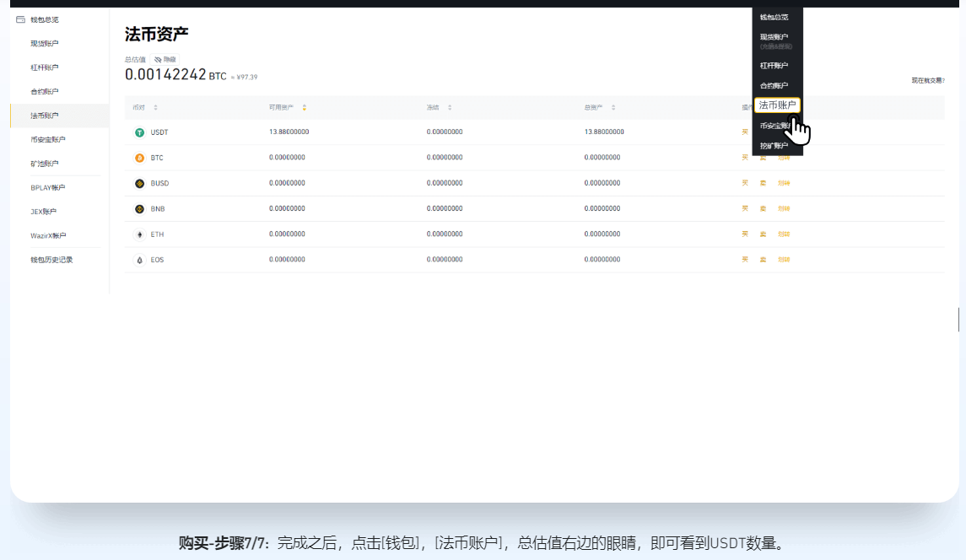Click 买 link in the BTC row
Image resolution: width=966 pixels, height=560 pixels.
(x=745, y=158)
